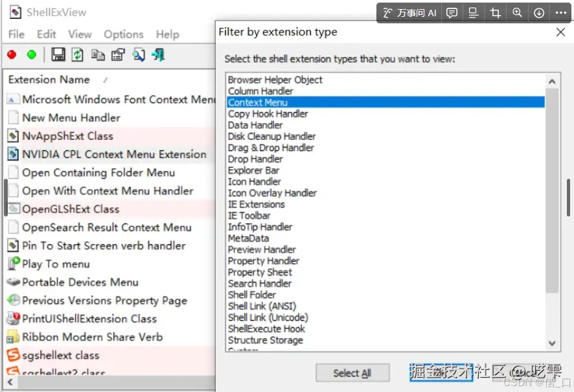Click the green enable-selected-items icon
Screen dimensions: 574x392
coord(32,55)
